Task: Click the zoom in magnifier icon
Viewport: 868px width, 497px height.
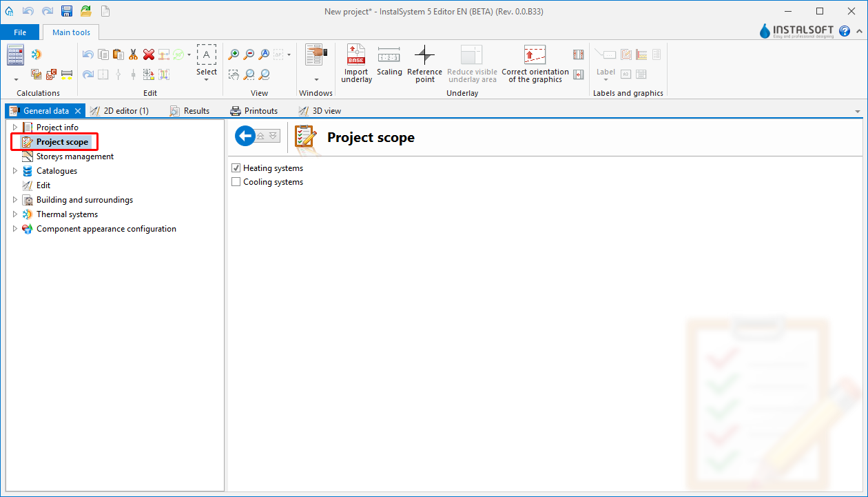Action: [234, 54]
